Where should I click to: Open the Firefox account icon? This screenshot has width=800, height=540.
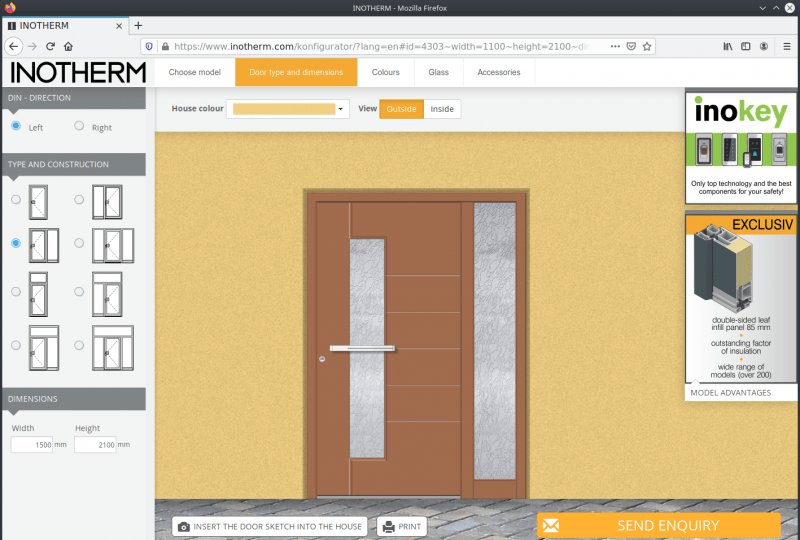(x=764, y=46)
